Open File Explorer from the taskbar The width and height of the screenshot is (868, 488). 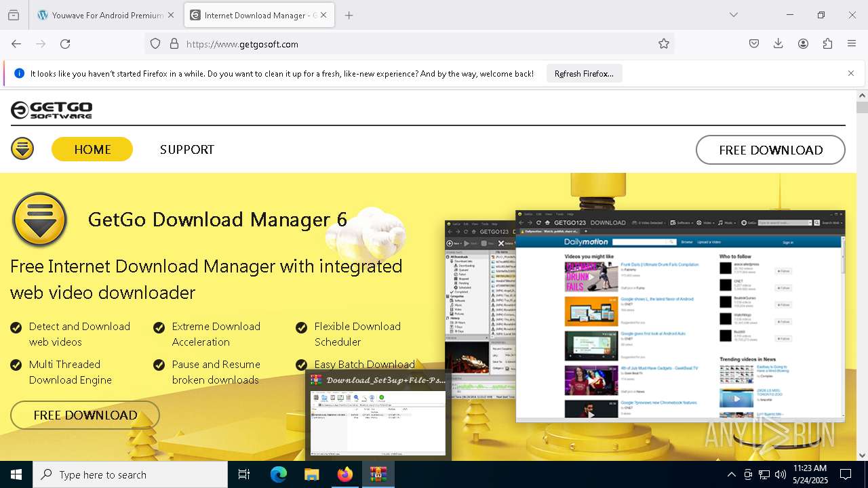click(311, 474)
